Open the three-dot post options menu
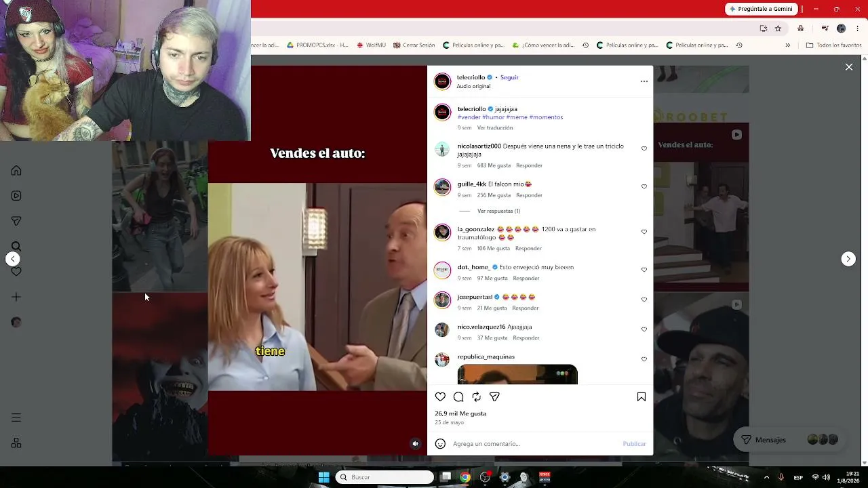This screenshot has height=488, width=868. (x=644, y=81)
